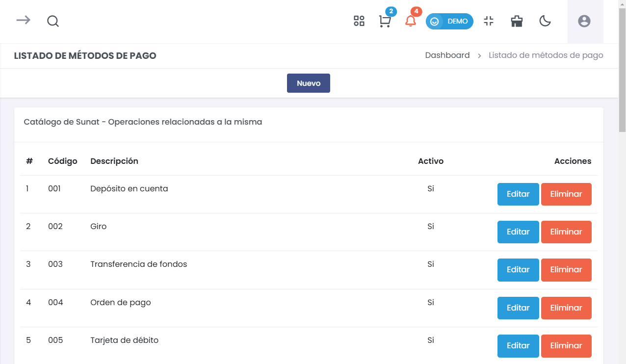Edit the Depósito en cuenta method
The image size is (626, 364).
518,194
